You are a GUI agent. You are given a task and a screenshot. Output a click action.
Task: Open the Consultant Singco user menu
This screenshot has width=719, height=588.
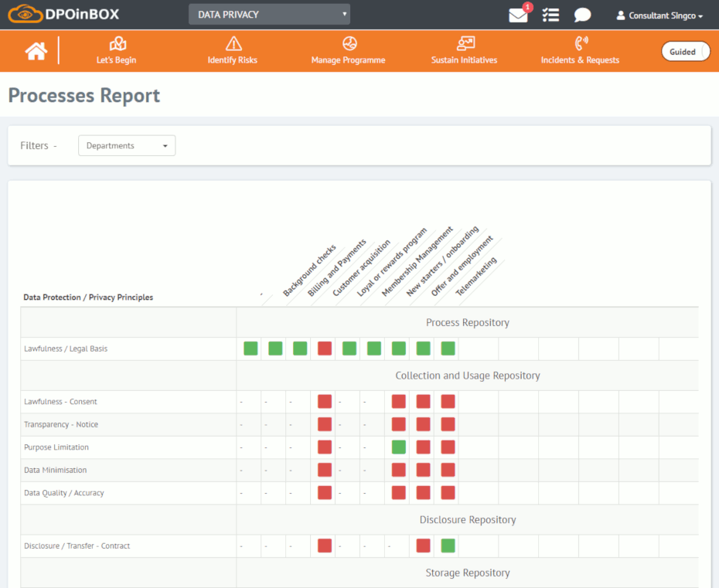659,15
